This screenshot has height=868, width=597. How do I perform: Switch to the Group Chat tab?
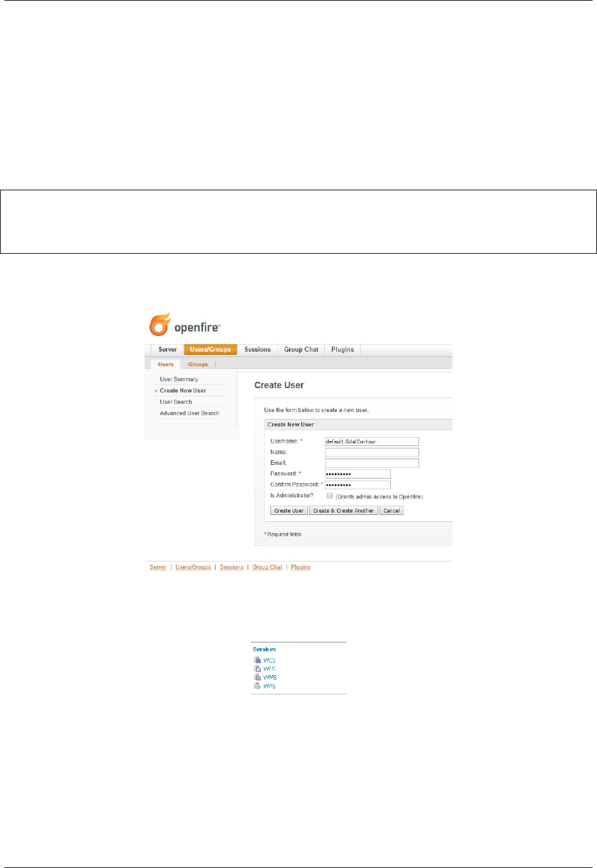(301, 350)
